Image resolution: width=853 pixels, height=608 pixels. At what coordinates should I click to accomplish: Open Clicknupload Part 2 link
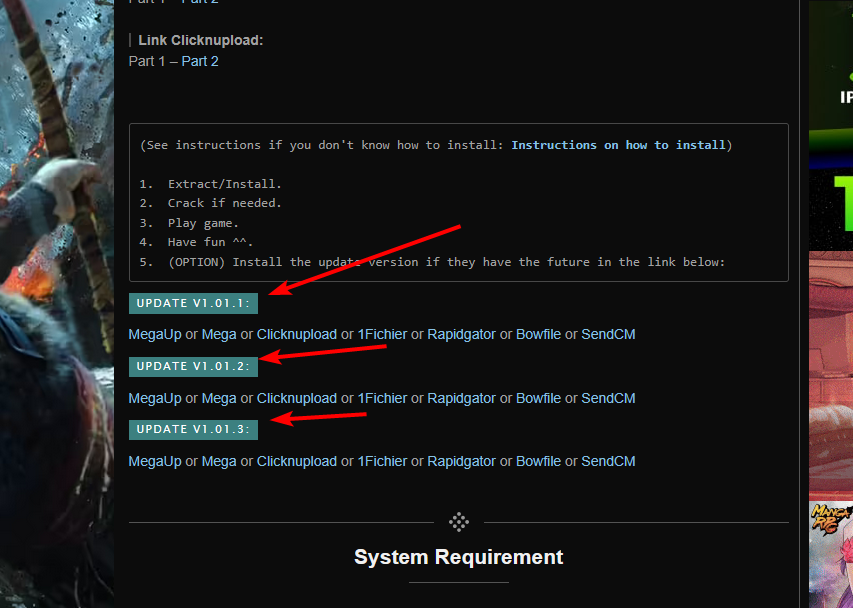tap(200, 61)
